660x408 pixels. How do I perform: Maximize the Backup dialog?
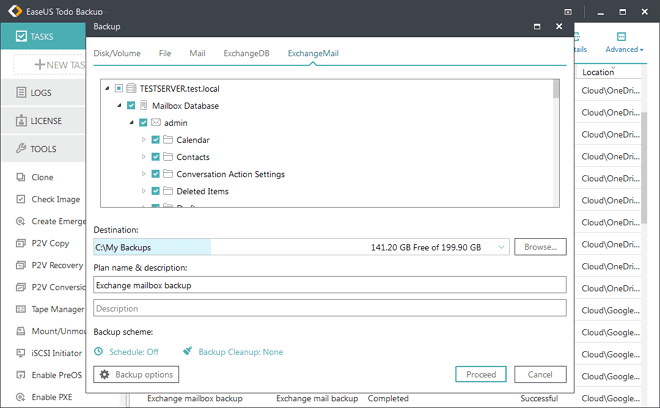(537, 27)
